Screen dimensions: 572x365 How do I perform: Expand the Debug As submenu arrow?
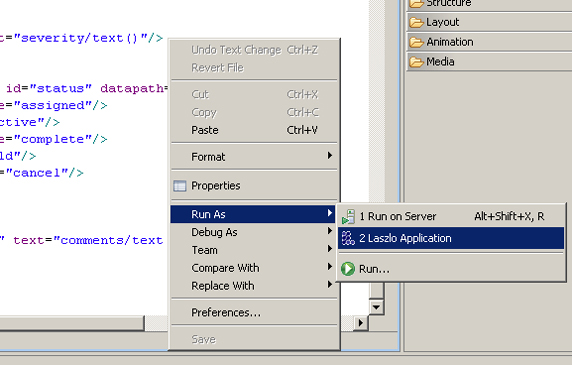click(330, 231)
